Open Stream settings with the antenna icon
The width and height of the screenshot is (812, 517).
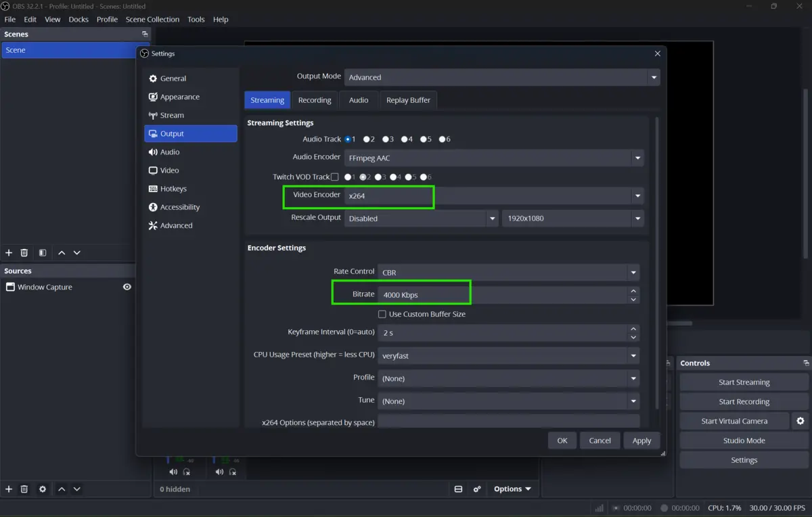153,115
